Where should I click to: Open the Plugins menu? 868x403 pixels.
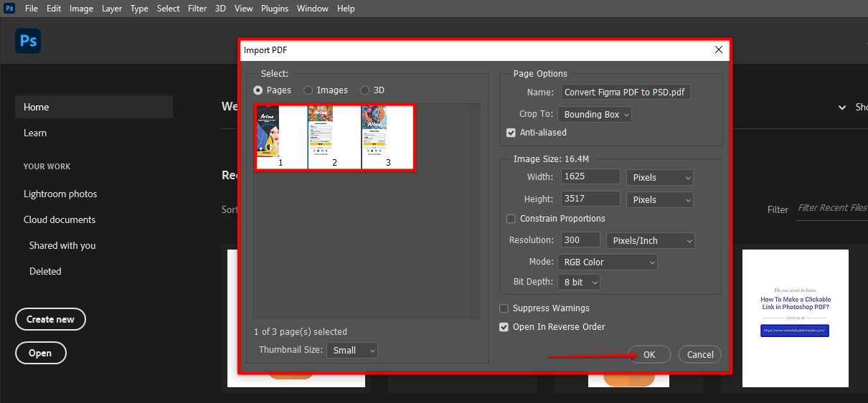[274, 9]
